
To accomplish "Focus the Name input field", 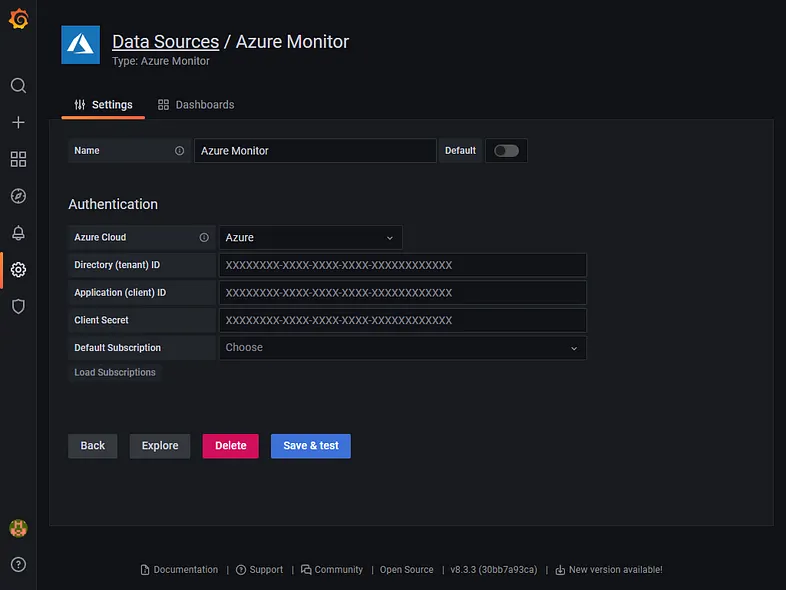I will point(315,150).
